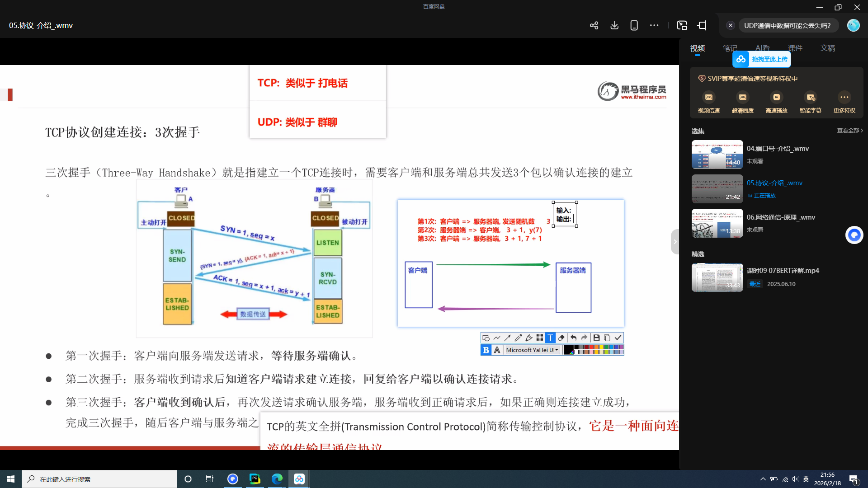The image size is (868, 488).
Task: Choose the arrow drawing tool
Action: click(x=507, y=338)
